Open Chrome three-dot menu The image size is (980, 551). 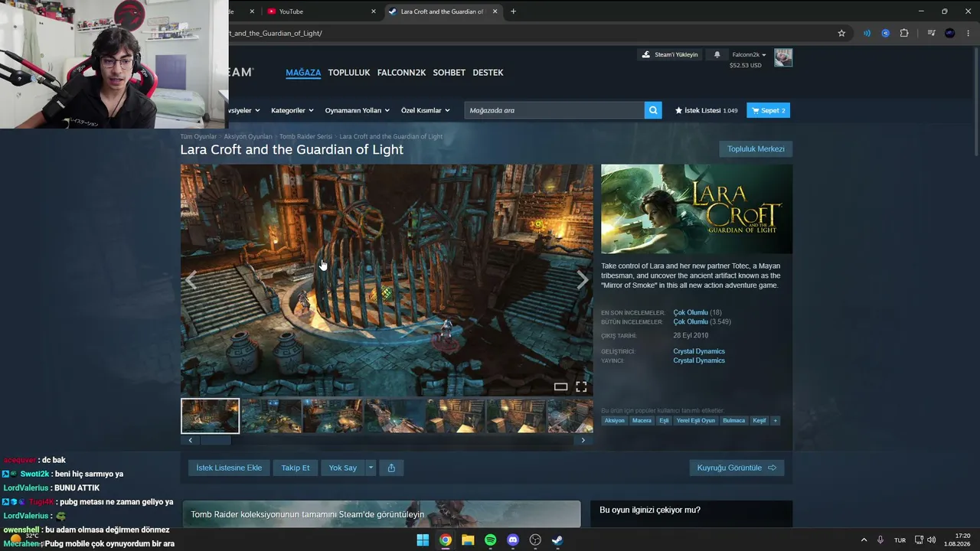click(969, 33)
